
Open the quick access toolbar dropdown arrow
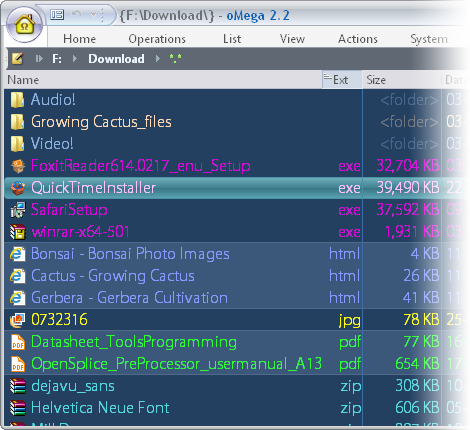click(x=94, y=15)
